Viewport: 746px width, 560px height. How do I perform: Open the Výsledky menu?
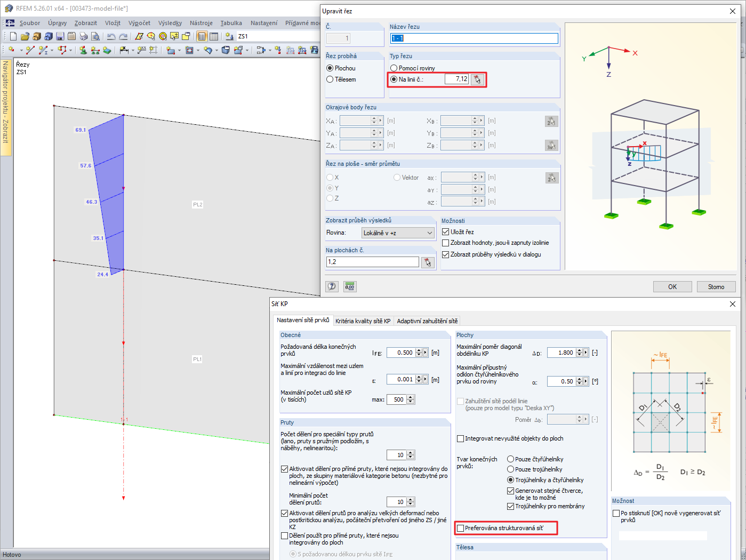(x=170, y=23)
